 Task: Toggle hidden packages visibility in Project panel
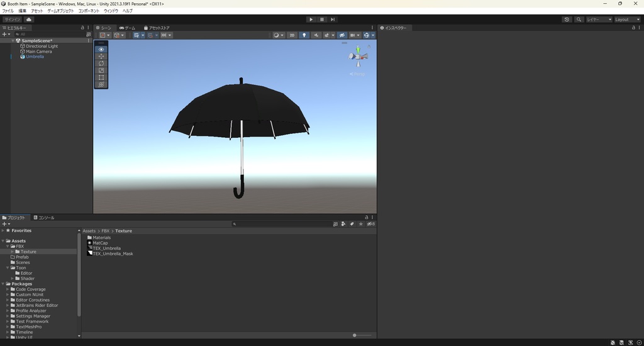coord(371,224)
